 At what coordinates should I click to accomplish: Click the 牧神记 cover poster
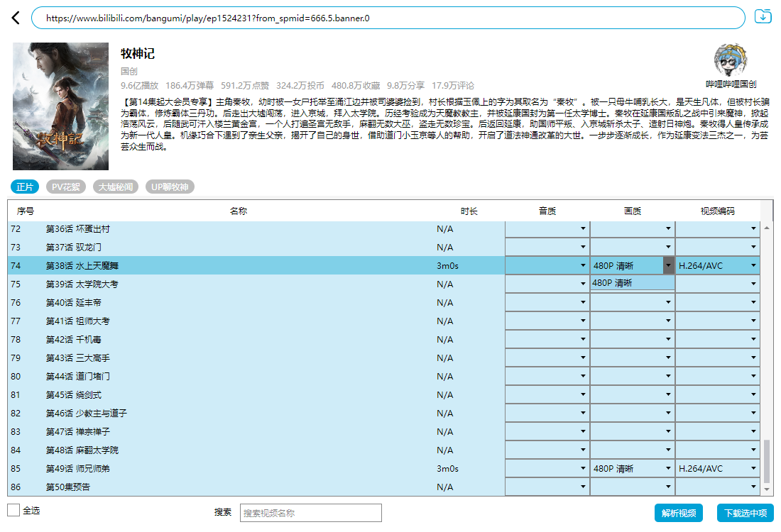[61, 106]
